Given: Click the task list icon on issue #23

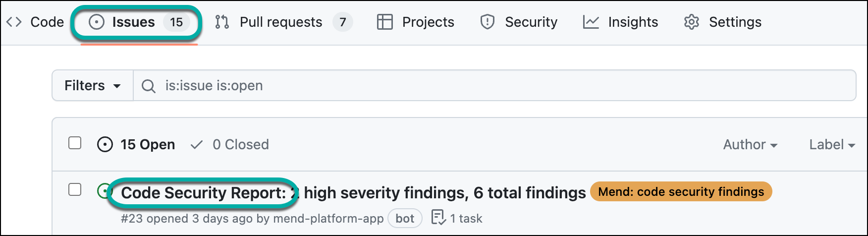Looking at the screenshot, I should 438,217.
